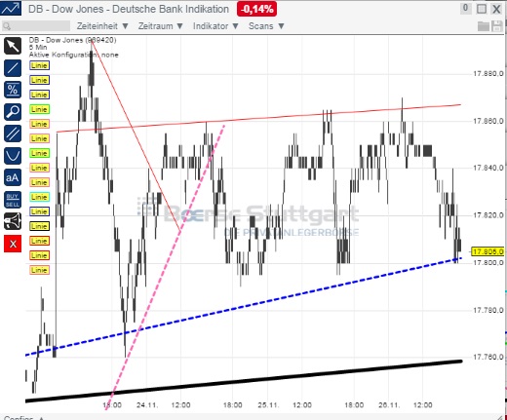The height and width of the screenshot is (420, 507).
Task: Click the 17.860,0 price axis label
Action: [488, 122]
